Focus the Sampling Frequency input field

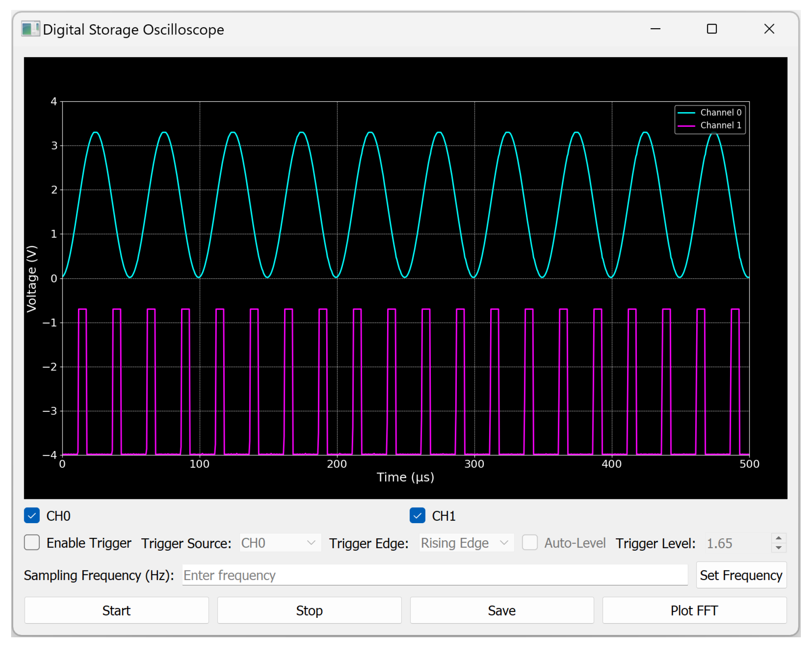click(x=434, y=575)
